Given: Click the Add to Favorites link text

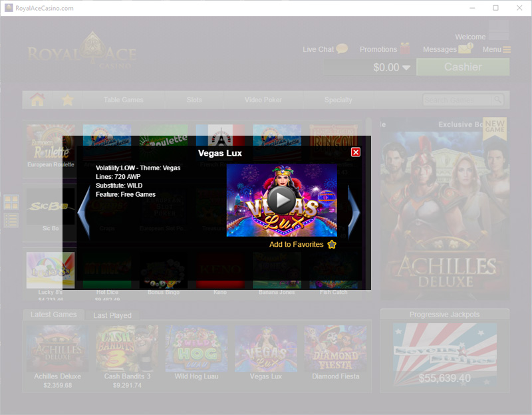Looking at the screenshot, I should (296, 244).
